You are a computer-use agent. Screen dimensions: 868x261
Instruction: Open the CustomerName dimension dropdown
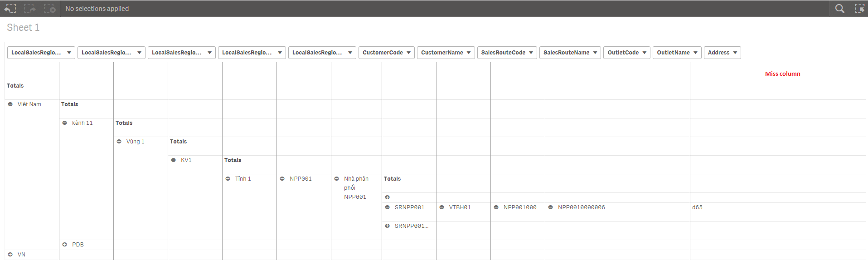point(446,53)
